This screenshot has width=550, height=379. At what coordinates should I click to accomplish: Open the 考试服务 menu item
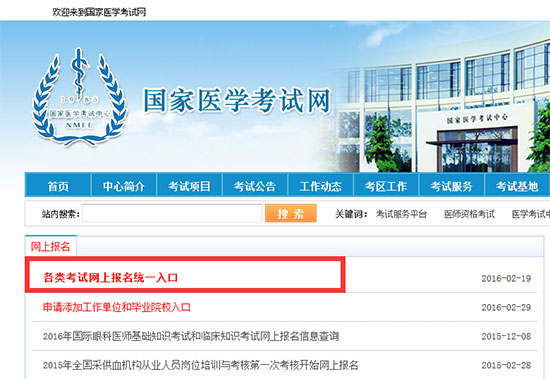click(451, 186)
